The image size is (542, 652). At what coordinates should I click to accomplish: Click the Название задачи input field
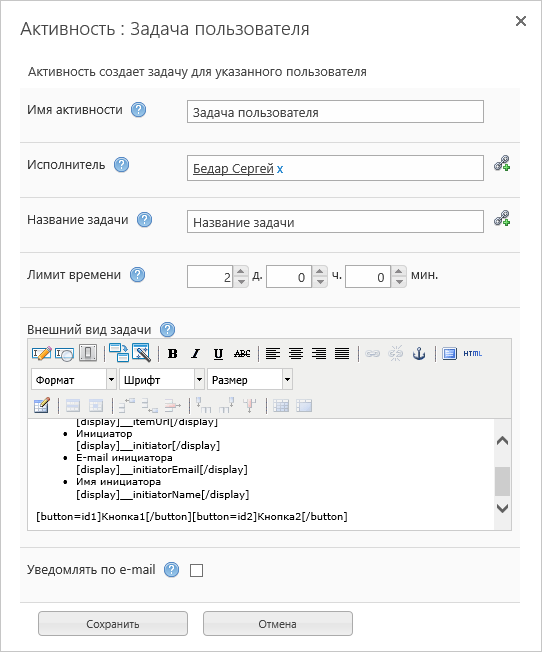(x=335, y=222)
